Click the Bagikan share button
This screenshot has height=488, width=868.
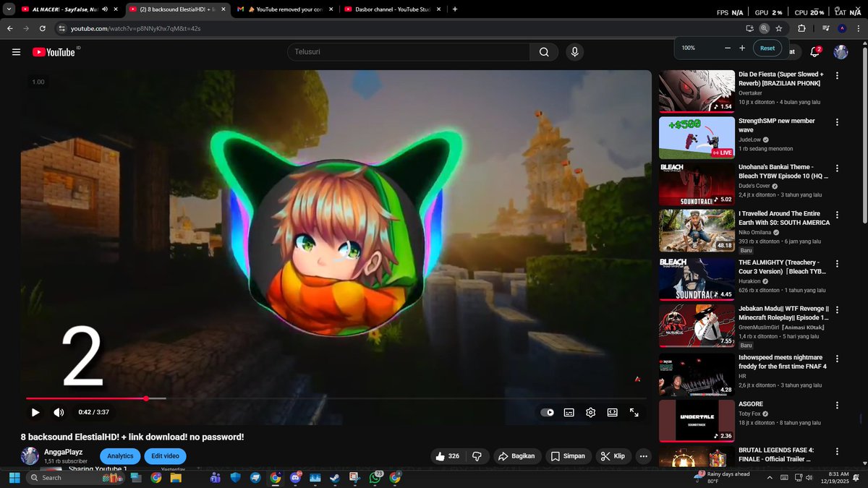(x=516, y=456)
